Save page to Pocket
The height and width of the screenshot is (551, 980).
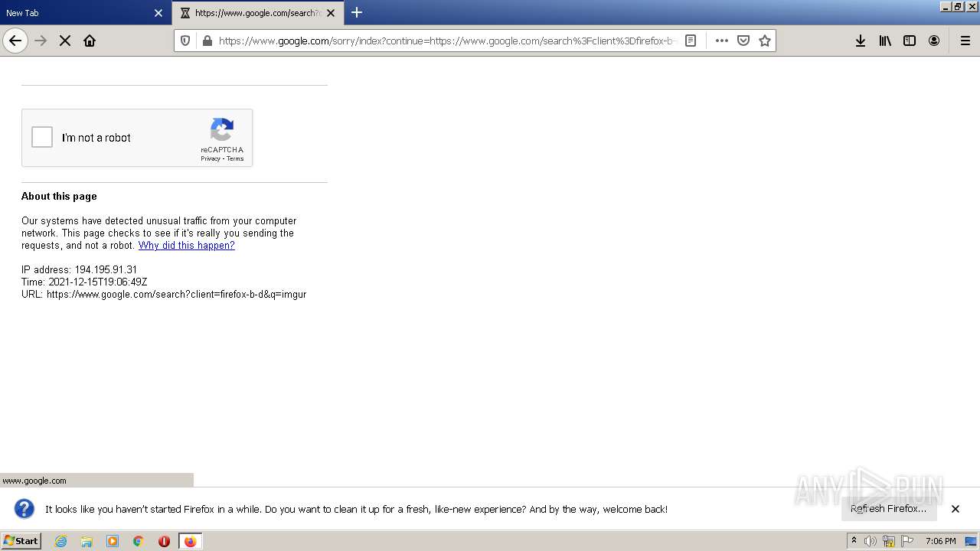743,41
